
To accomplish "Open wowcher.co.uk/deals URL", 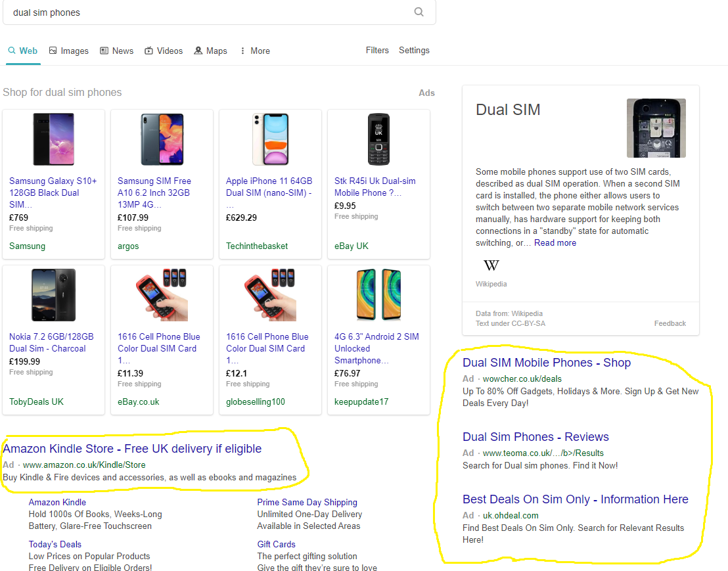I will (522, 379).
